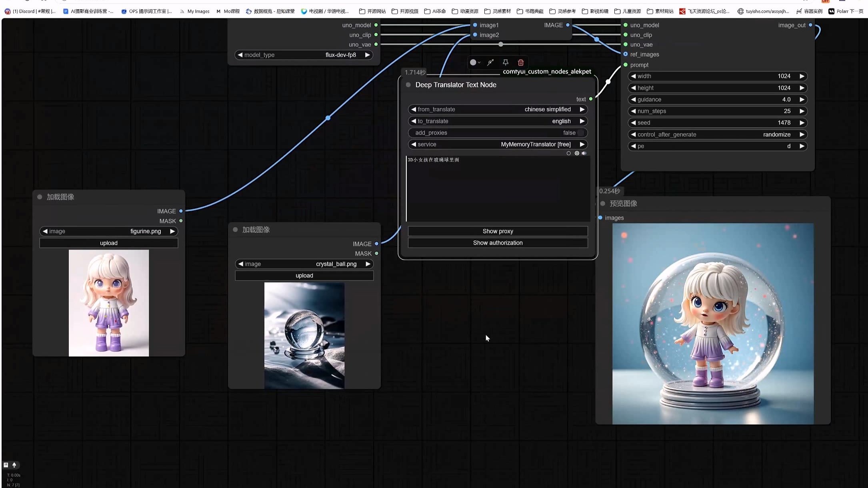This screenshot has height=488, width=868.
Task: Click the crystal ball image thumbnail
Action: [x=304, y=336]
